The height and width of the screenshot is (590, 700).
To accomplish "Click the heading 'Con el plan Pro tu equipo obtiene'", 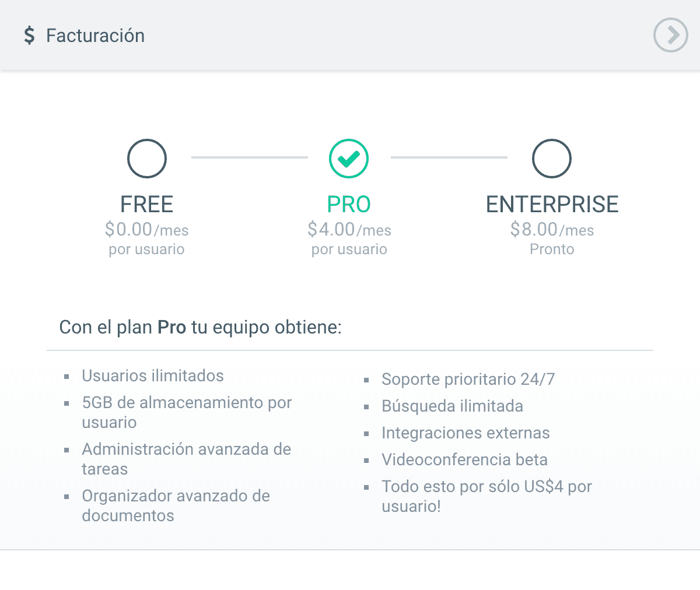I will pos(201,327).
